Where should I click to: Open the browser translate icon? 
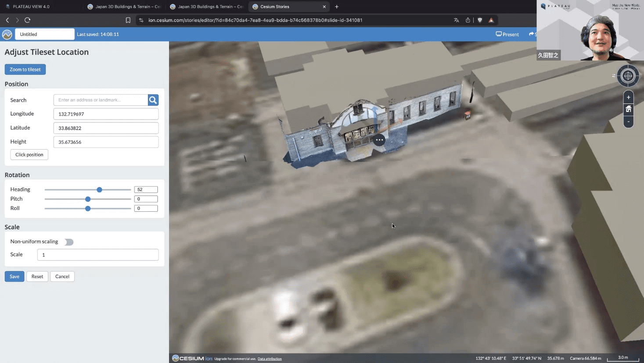coord(456,20)
